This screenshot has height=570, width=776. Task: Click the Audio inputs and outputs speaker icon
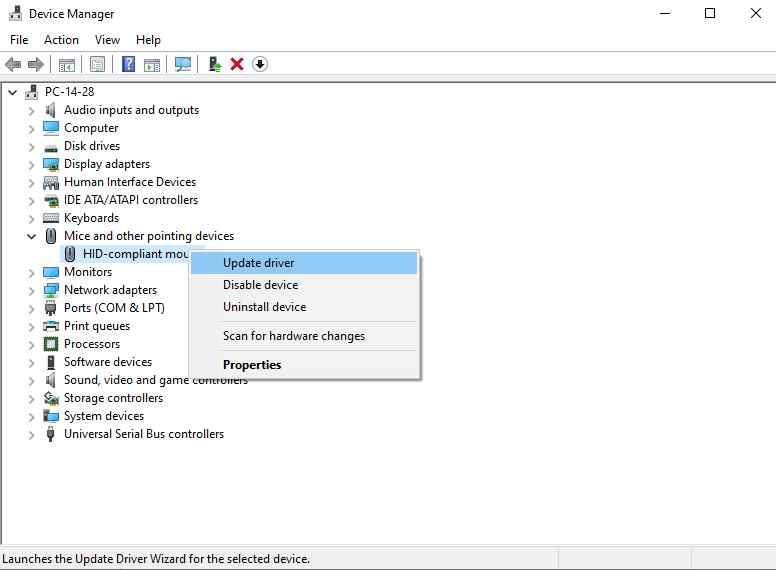coord(50,110)
